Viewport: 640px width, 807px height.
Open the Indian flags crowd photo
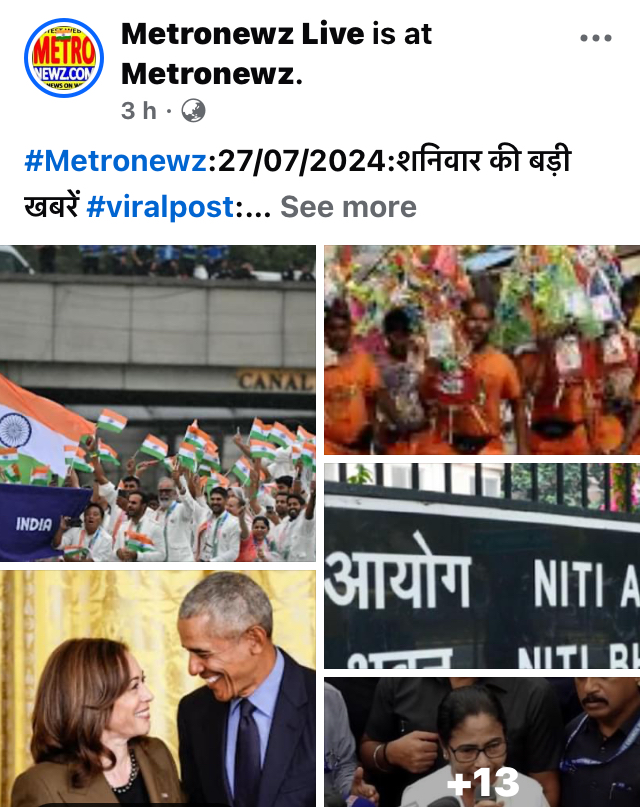(157, 403)
